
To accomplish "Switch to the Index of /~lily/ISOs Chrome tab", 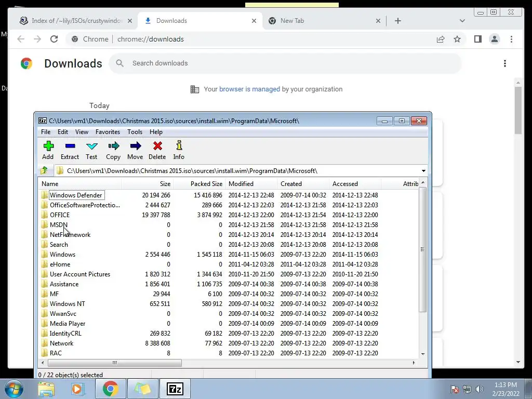I will click(x=76, y=21).
